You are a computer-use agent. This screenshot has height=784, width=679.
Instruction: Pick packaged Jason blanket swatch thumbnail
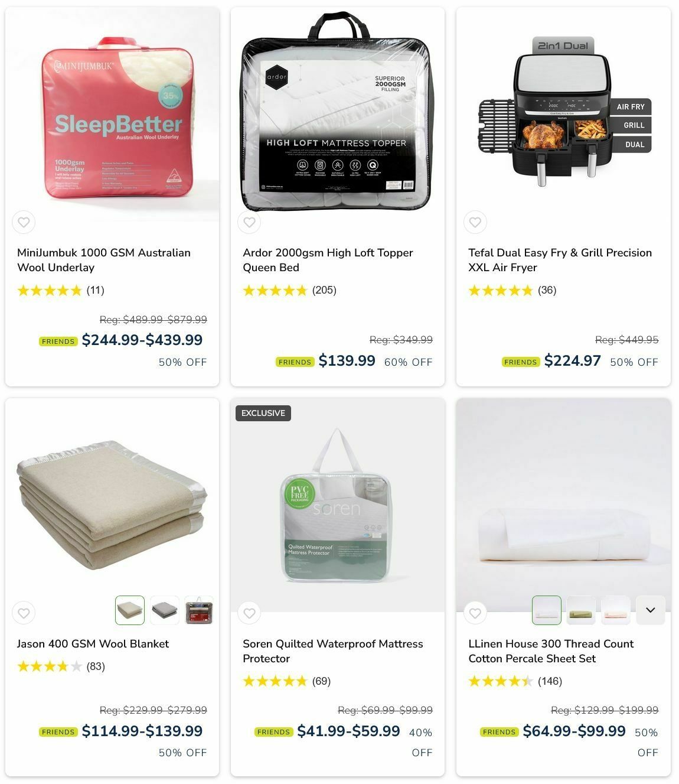coord(199,610)
